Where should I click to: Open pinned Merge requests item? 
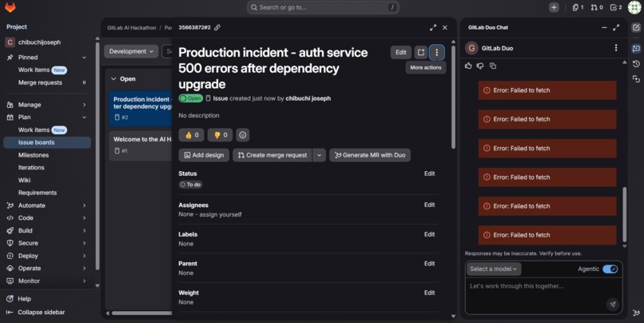47,82
